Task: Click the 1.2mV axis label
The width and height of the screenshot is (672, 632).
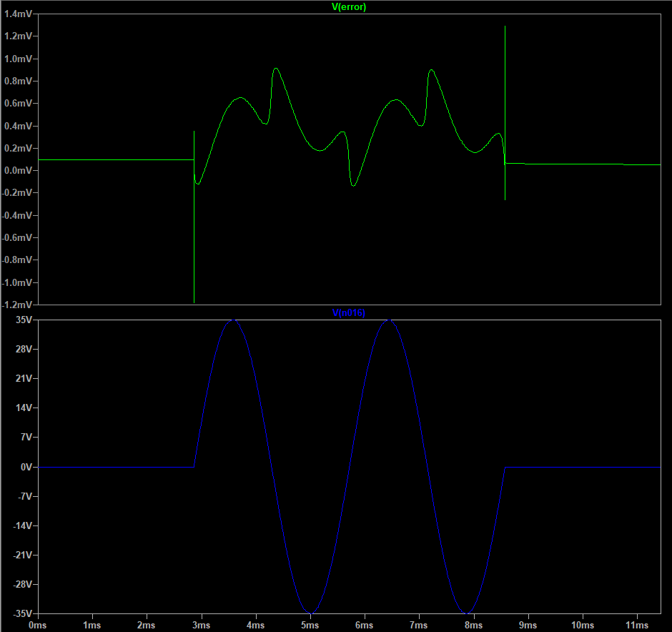Action: pyautogui.click(x=18, y=36)
